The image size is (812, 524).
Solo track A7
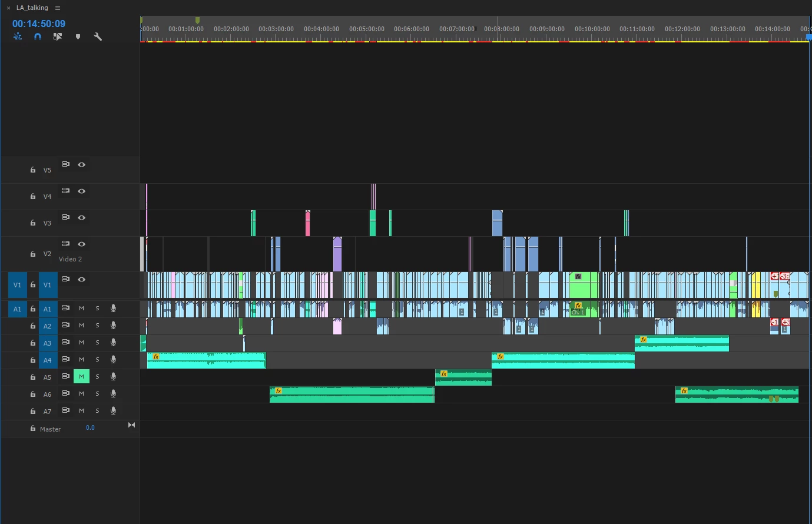click(97, 411)
